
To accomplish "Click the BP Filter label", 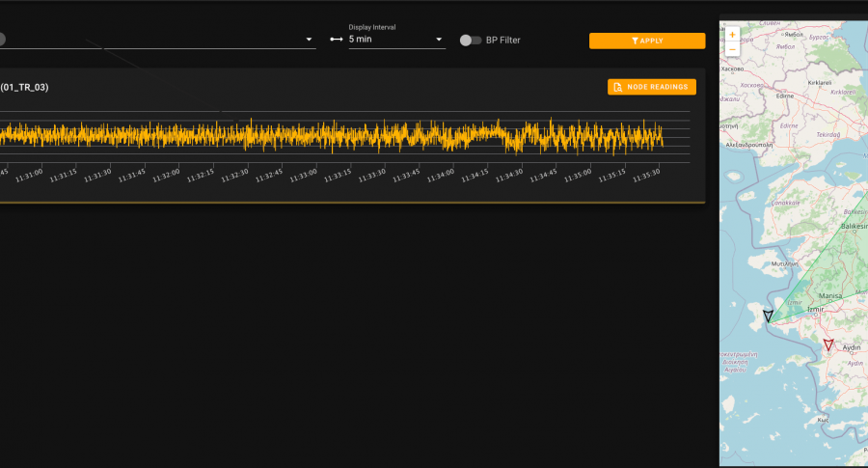I will (504, 40).
